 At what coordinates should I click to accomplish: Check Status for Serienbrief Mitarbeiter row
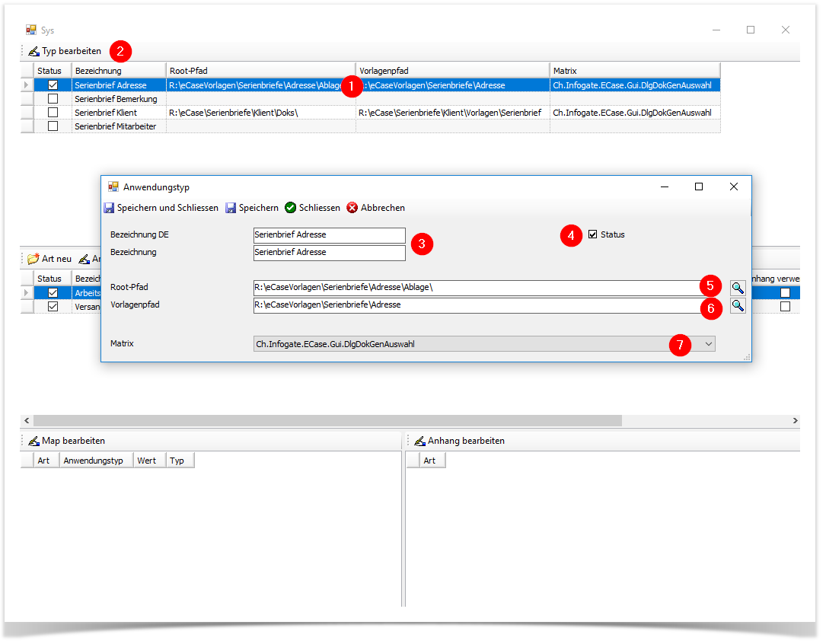[53, 126]
